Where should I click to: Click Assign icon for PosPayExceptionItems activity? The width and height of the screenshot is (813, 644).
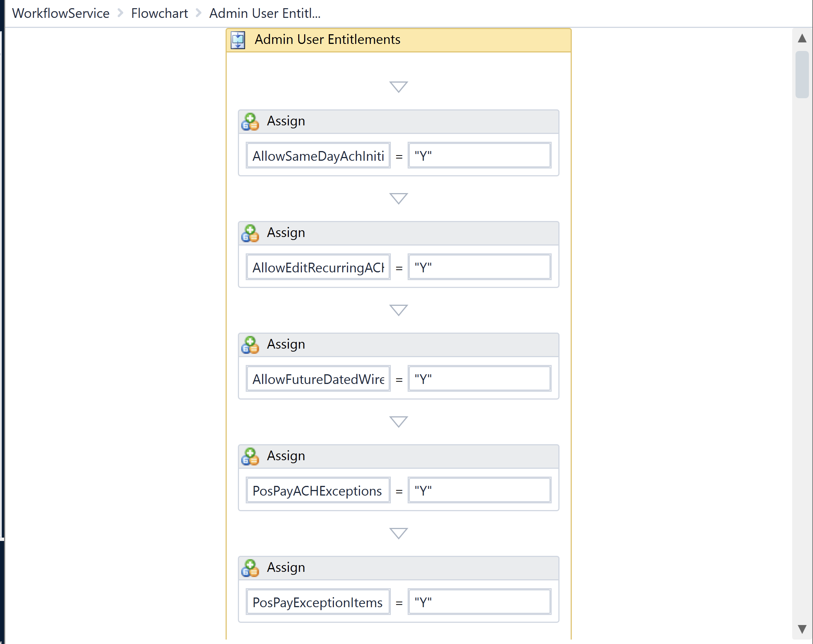coord(250,567)
